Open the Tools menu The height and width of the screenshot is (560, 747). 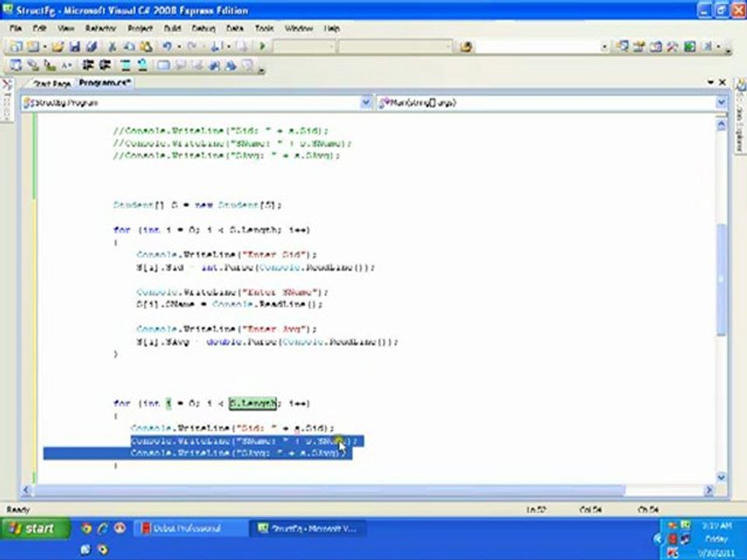[264, 29]
